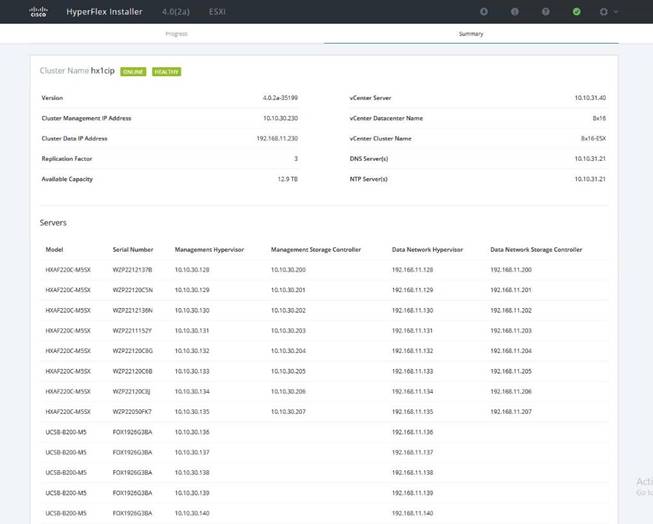Switch to the Progress tab
Image resolution: width=653 pixels, height=524 pixels.
(177, 34)
